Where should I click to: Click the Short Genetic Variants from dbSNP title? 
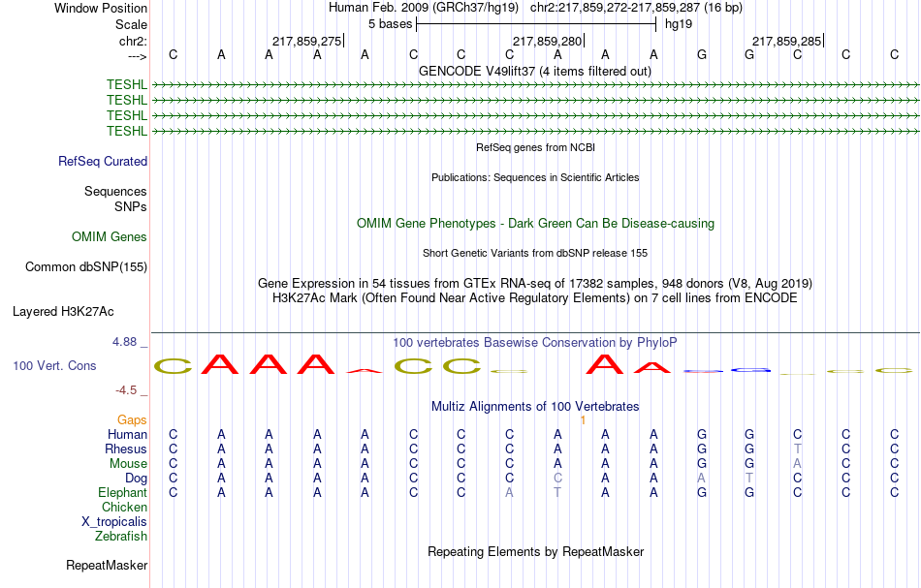pyautogui.click(x=535, y=253)
